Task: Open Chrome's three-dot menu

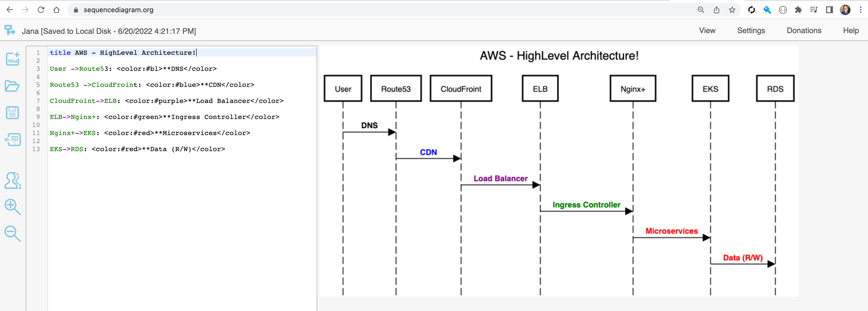Action: [x=860, y=10]
